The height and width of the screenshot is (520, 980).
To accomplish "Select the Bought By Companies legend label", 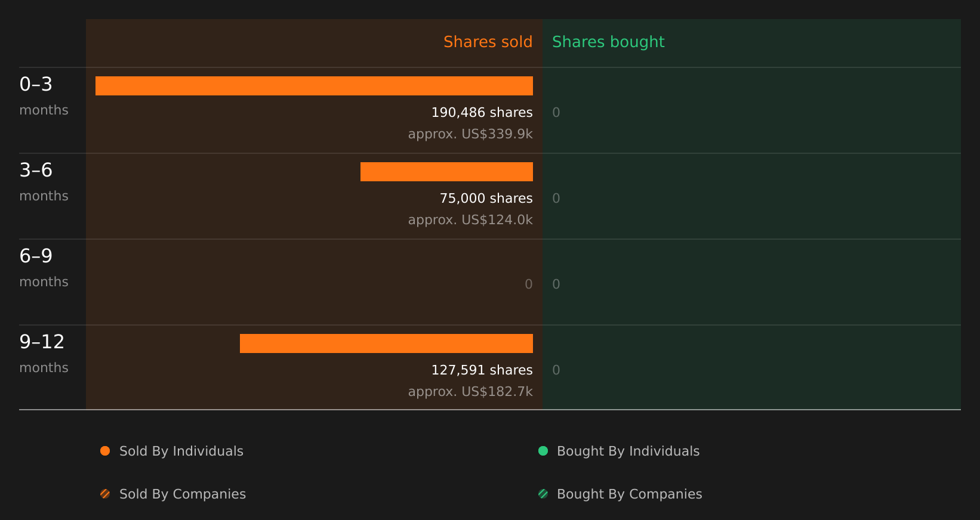I will [x=629, y=494].
